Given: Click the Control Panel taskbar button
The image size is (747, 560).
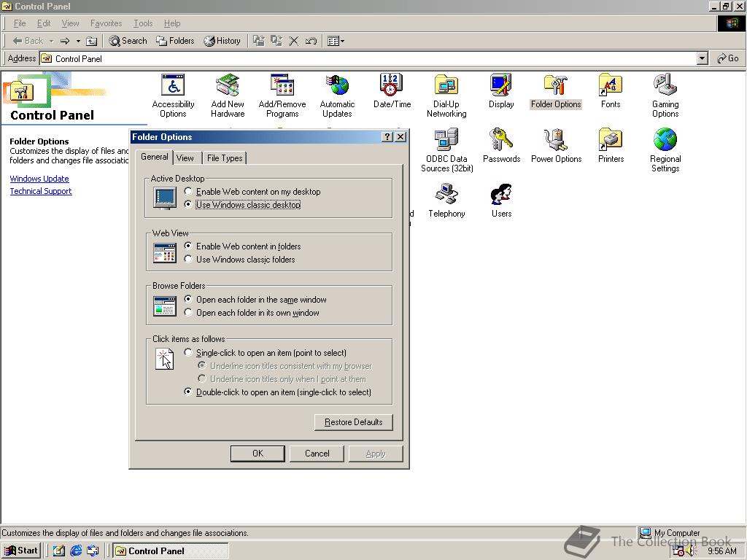Looking at the screenshot, I should coord(171,551).
